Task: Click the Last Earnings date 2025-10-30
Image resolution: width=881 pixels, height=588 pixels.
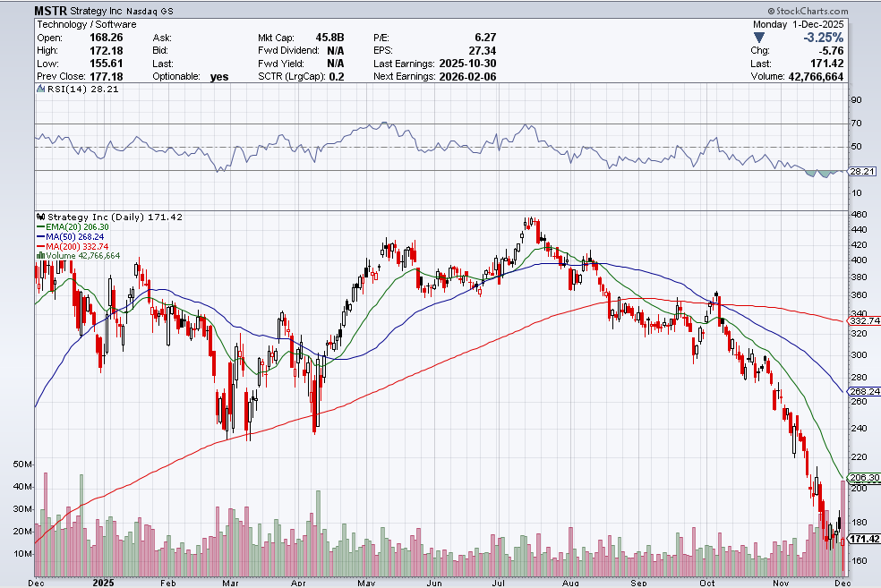Action: coord(467,63)
